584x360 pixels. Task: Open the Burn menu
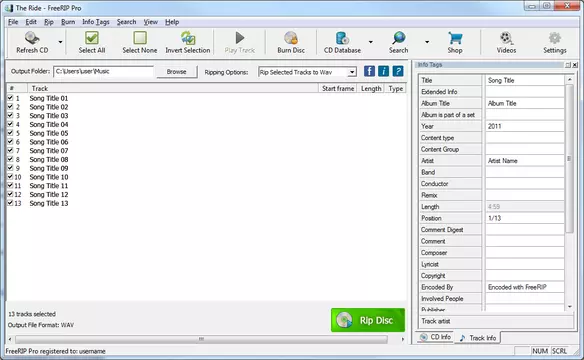point(68,22)
